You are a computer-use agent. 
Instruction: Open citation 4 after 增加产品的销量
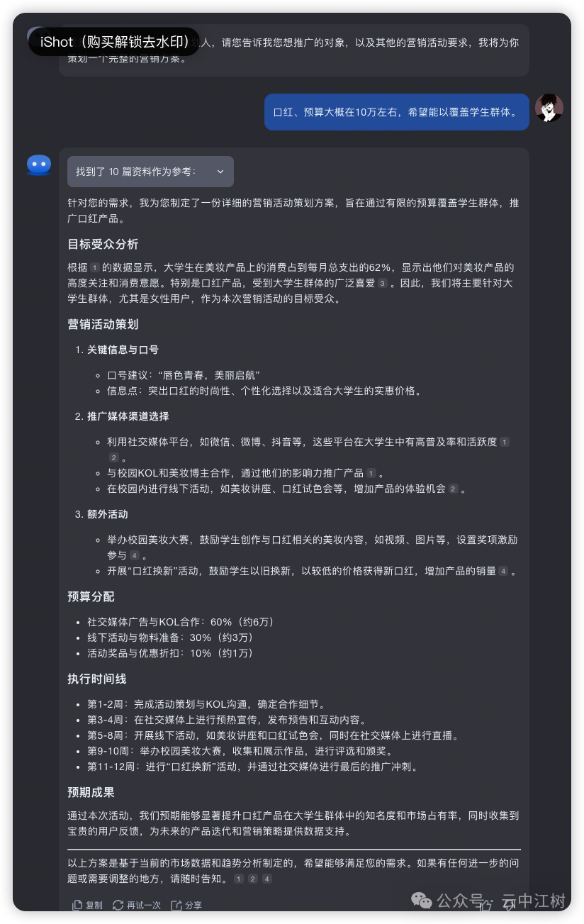coord(503,571)
